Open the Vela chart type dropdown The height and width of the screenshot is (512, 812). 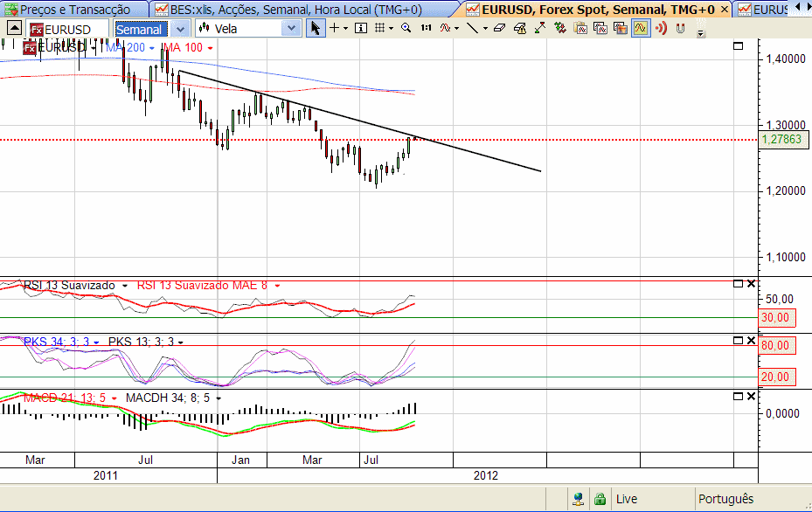click(x=292, y=29)
